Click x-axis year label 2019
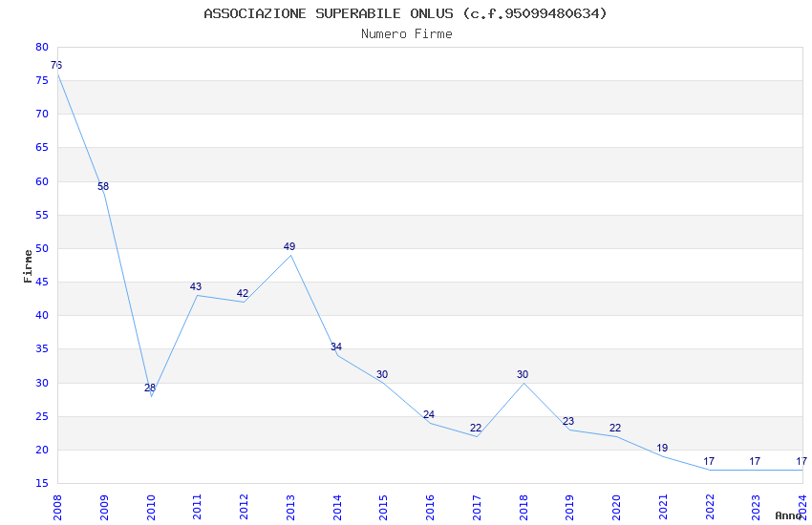 pyautogui.click(x=569, y=507)
